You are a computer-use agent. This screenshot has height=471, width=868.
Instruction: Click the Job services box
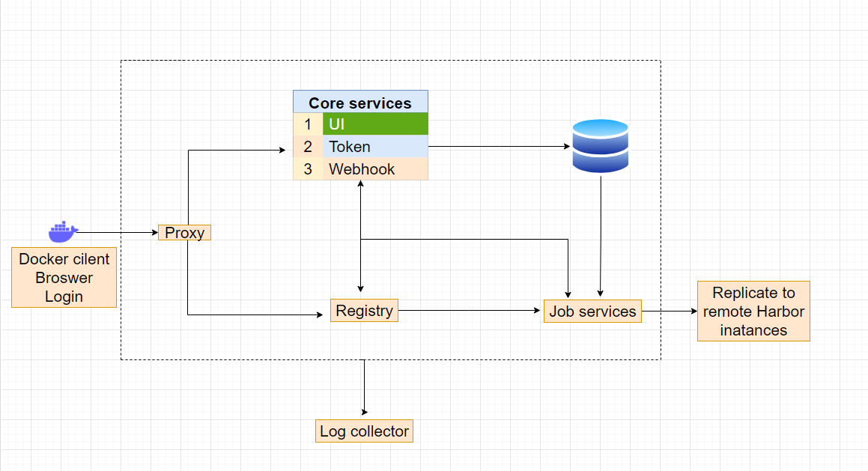point(592,312)
